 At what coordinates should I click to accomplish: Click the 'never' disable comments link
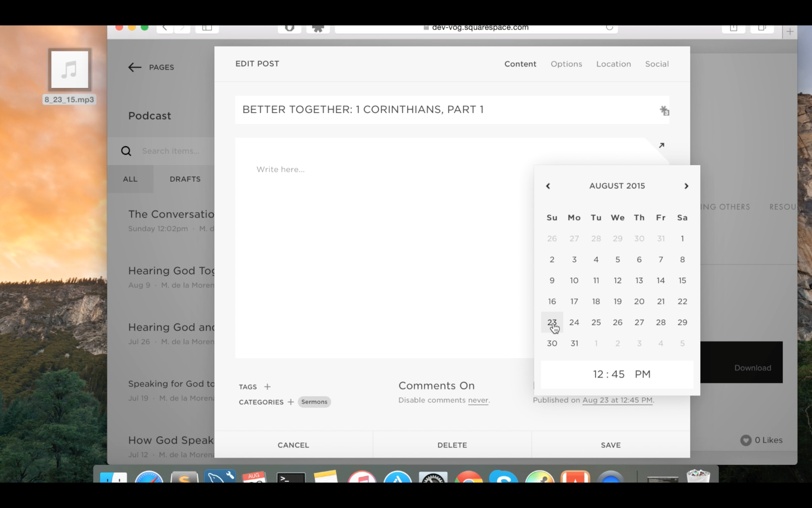tap(478, 400)
